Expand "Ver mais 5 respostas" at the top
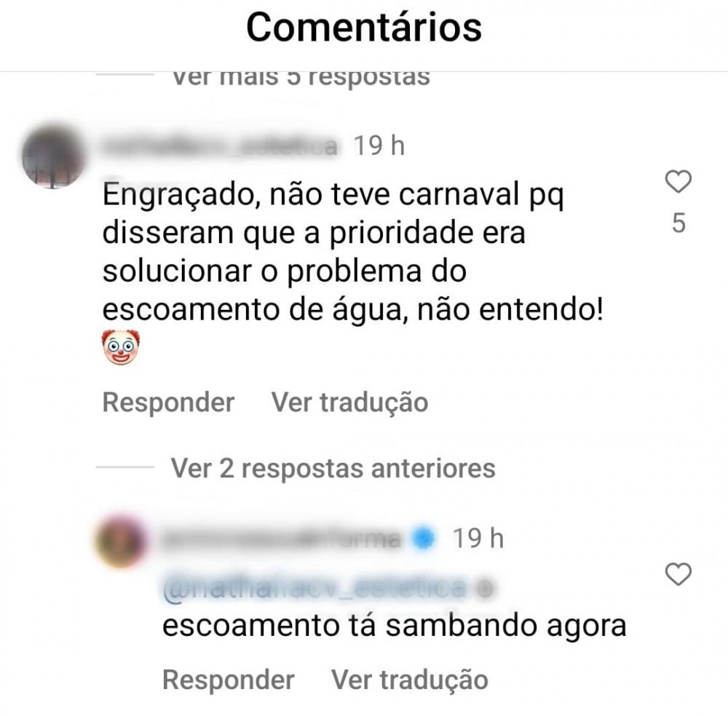Screen dimensions: 728x716 click(301, 77)
